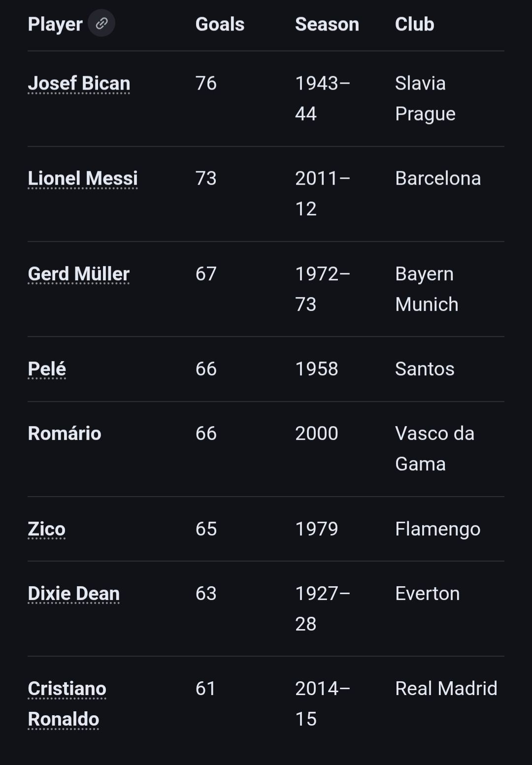Click the Player column header
The image size is (532, 765).
click(55, 24)
